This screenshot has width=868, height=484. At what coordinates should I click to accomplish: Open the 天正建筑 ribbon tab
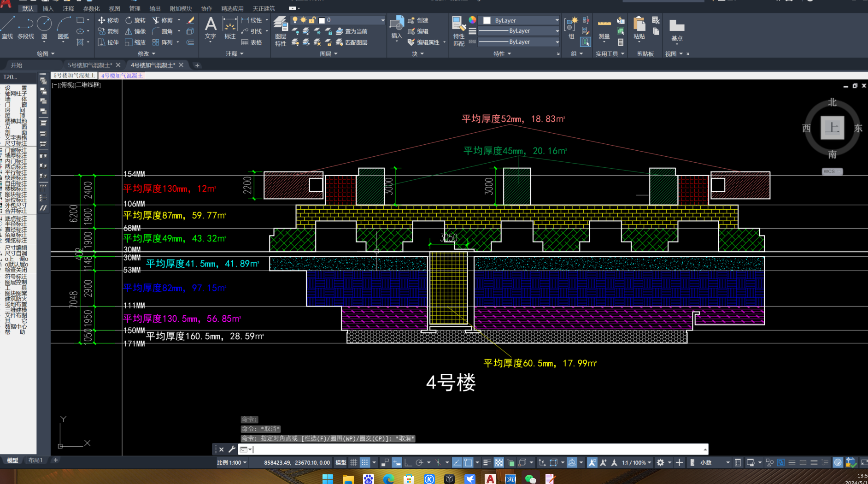pyautogui.click(x=264, y=8)
